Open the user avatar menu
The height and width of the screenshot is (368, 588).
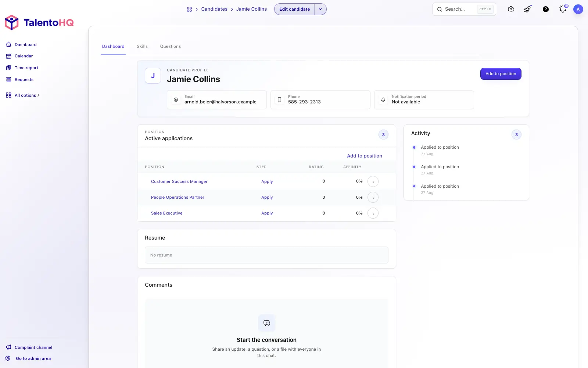[x=578, y=9]
